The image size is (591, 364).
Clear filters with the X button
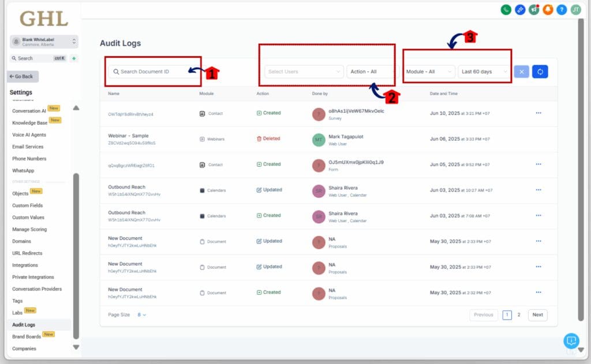coord(521,72)
